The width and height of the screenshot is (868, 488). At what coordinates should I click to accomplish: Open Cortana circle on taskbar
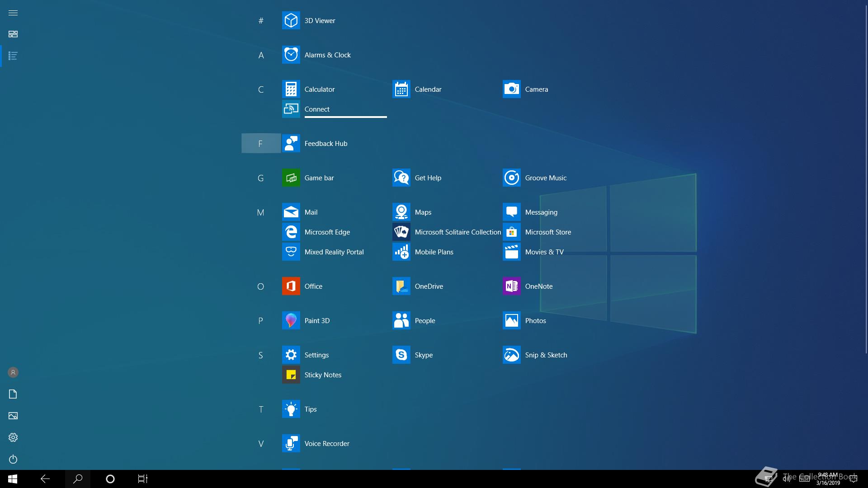pyautogui.click(x=110, y=479)
